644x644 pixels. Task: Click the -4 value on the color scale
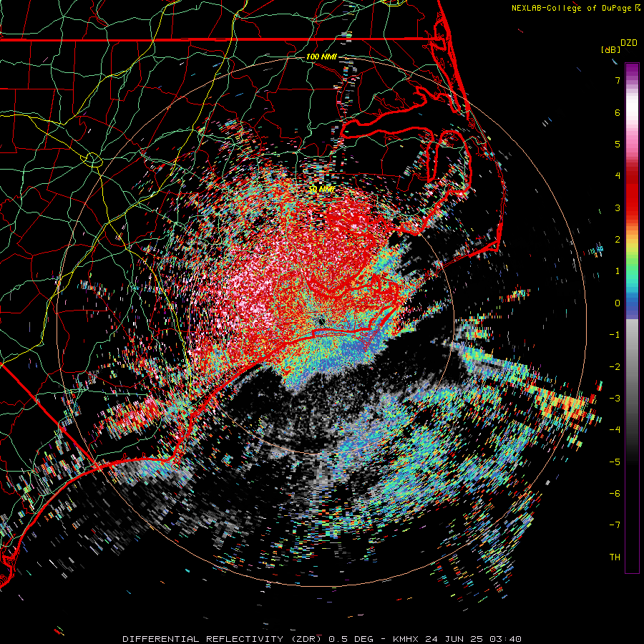(615, 430)
